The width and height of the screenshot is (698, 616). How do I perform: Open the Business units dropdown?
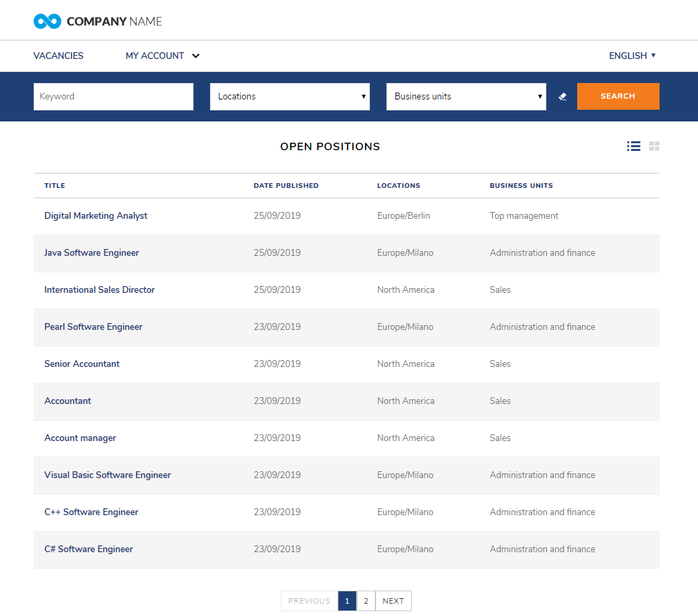tap(465, 96)
